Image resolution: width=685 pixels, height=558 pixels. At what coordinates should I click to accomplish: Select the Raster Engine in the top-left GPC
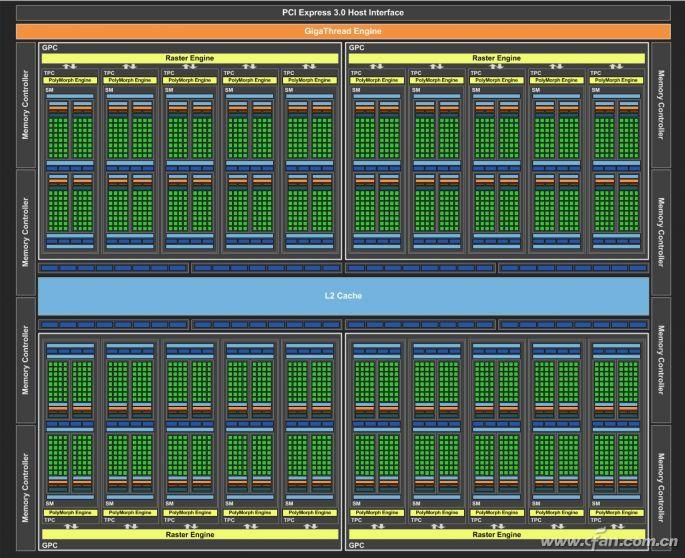(189, 58)
